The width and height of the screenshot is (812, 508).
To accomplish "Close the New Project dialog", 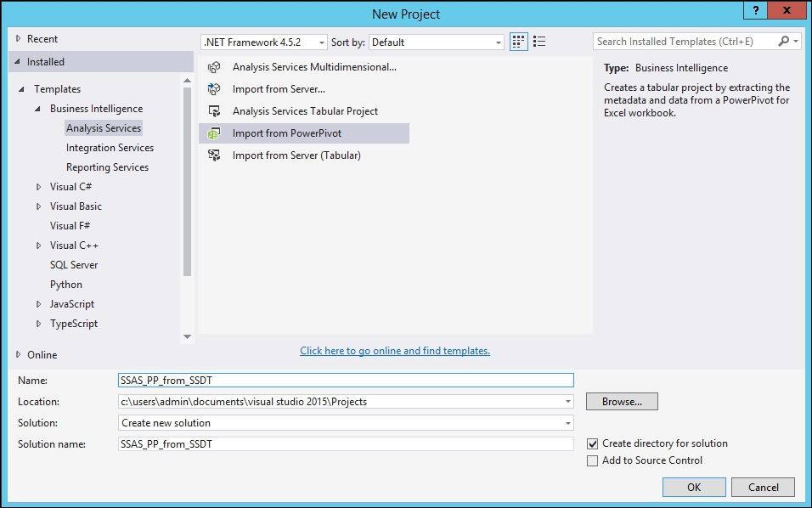I will (x=787, y=10).
